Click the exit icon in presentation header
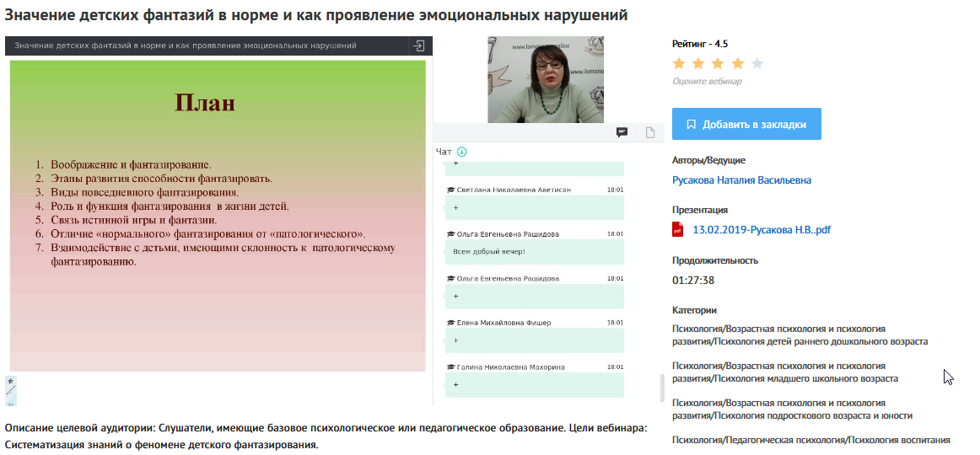 (419, 45)
